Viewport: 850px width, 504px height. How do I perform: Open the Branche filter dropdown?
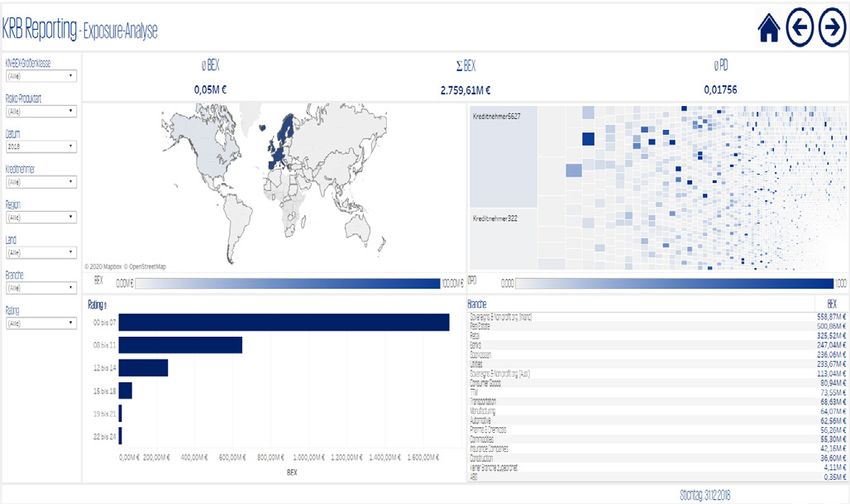coord(41,288)
